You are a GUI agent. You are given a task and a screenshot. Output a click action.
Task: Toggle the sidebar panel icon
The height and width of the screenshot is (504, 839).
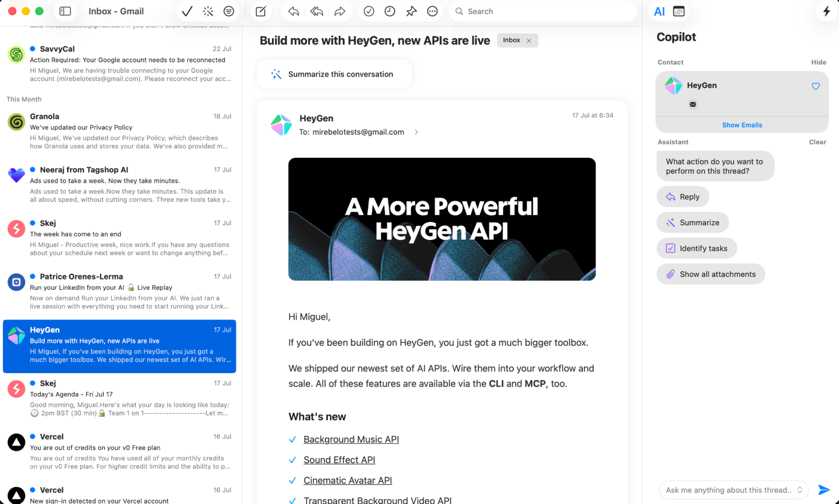click(65, 11)
